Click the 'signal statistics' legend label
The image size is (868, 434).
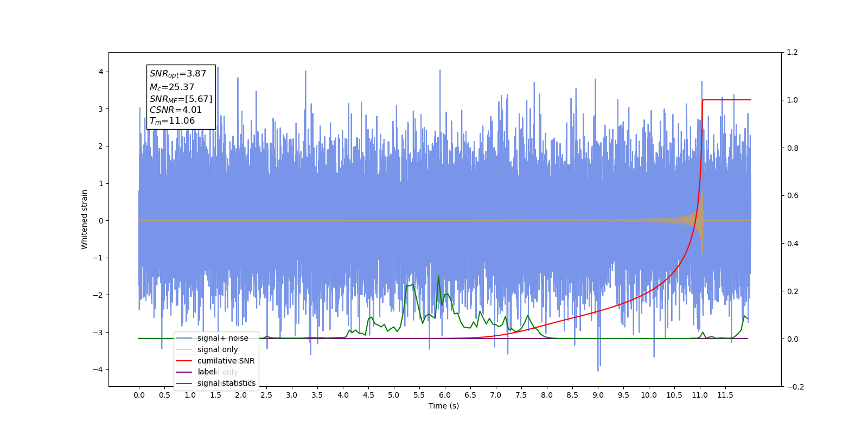pos(226,383)
